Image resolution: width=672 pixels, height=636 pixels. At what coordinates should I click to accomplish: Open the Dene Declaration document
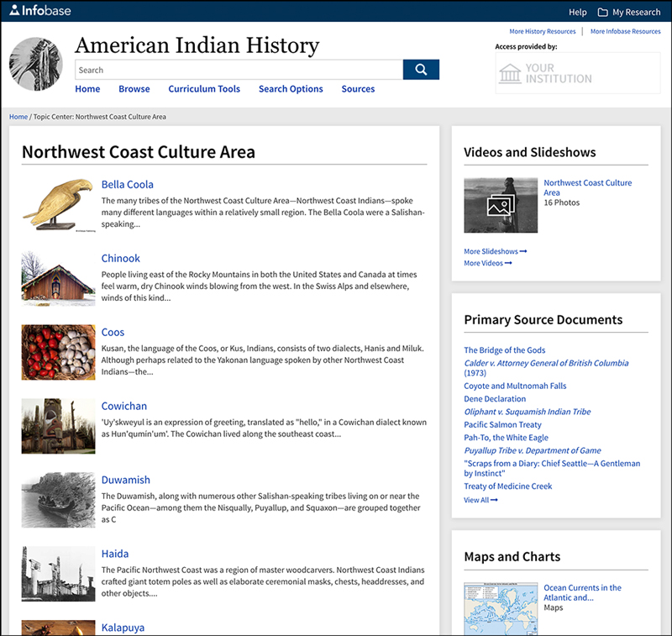coord(495,398)
